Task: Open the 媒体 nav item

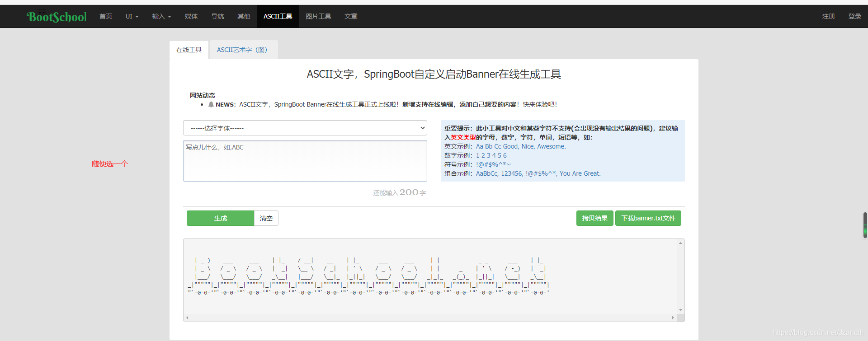Action: tap(191, 16)
